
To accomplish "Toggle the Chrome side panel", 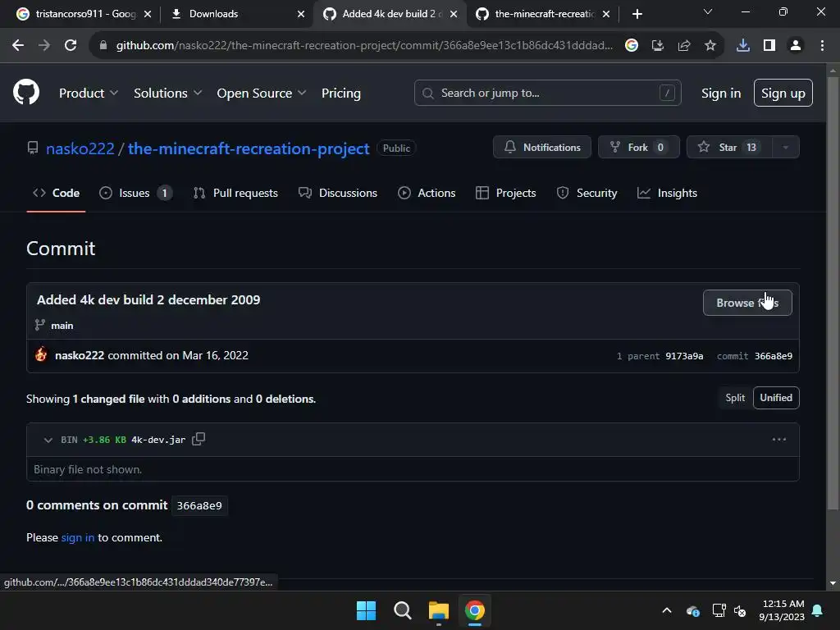I will [x=769, y=46].
